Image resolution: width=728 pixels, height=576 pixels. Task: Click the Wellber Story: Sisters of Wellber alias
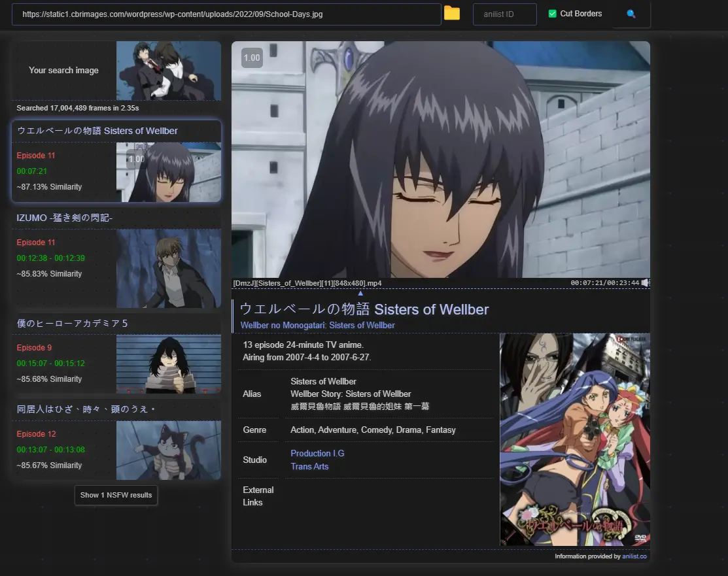click(351, 394)
